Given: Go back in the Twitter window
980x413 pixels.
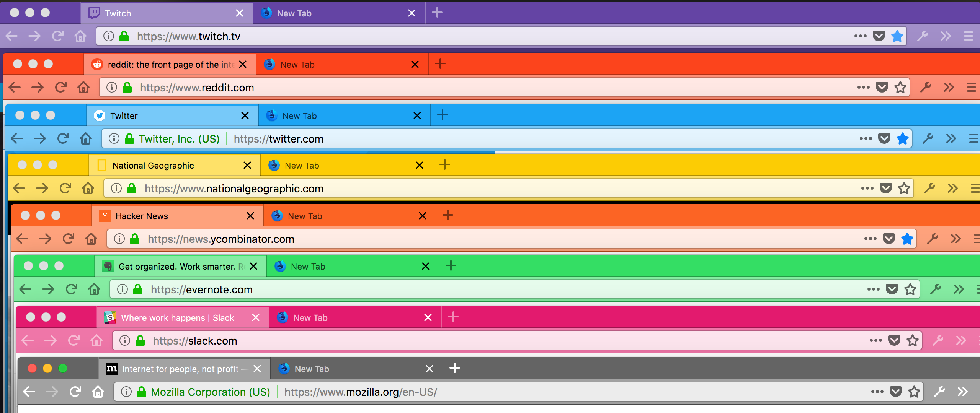Looking at the screenshot, I should [x=17, y=138].
